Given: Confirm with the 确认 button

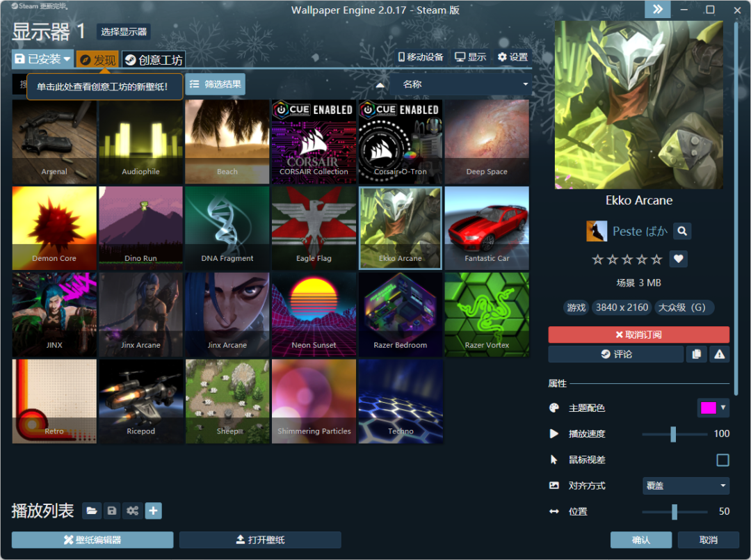Looking at the screenshot, I should 641,540.
